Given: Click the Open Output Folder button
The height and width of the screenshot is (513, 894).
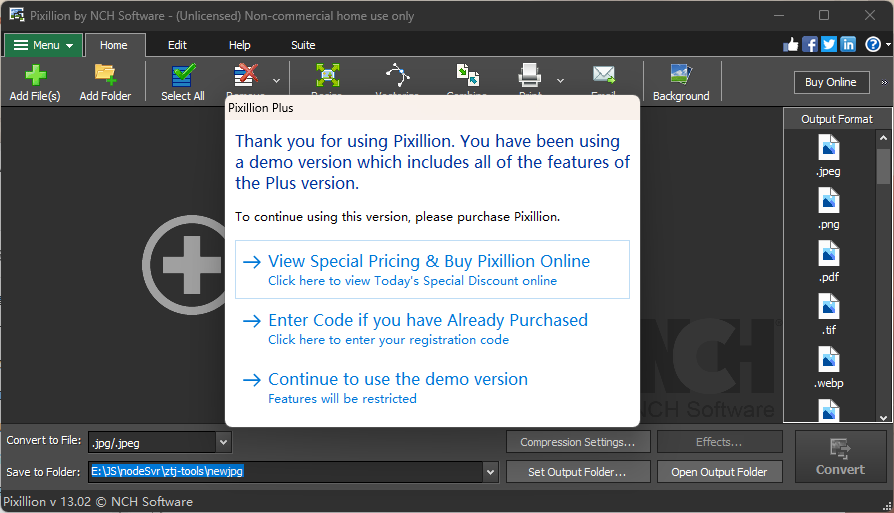Looking at the screenshot, I should [719, 472].
